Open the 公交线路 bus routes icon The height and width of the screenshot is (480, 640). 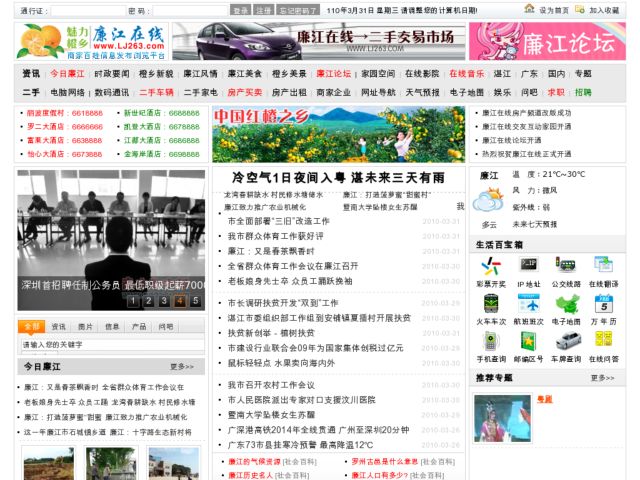click(566, 266)
